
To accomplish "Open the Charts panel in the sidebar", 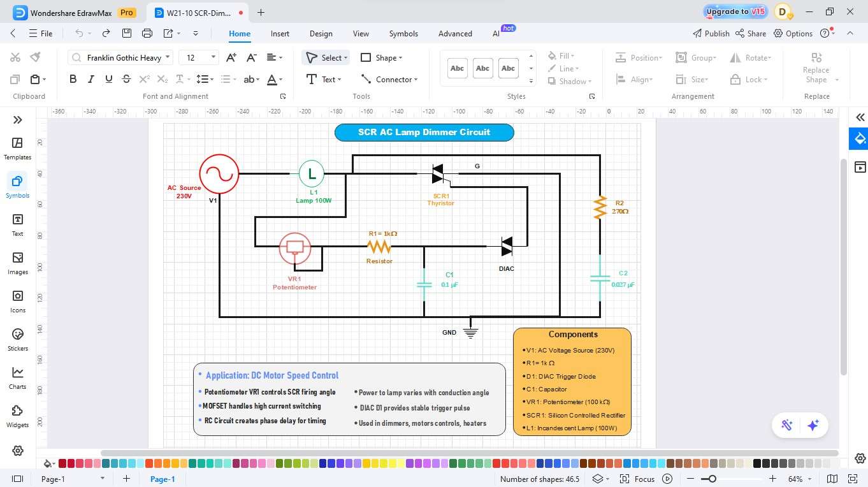I will [x=17, y=378].
